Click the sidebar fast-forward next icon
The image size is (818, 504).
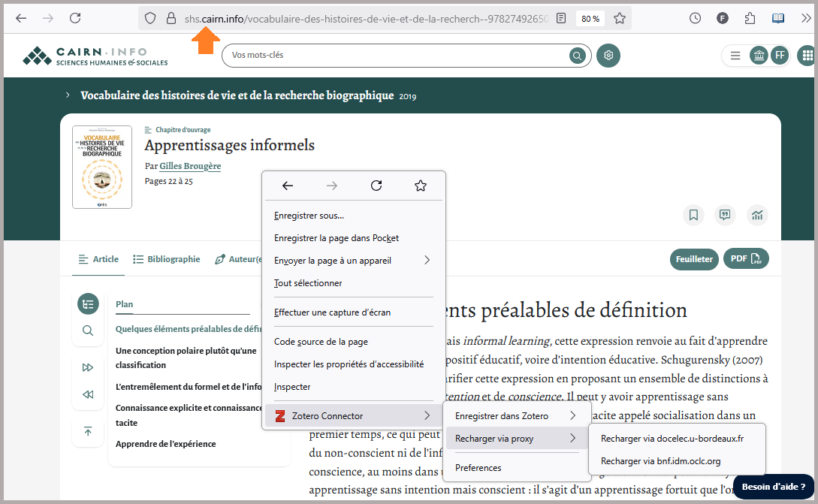88,367
